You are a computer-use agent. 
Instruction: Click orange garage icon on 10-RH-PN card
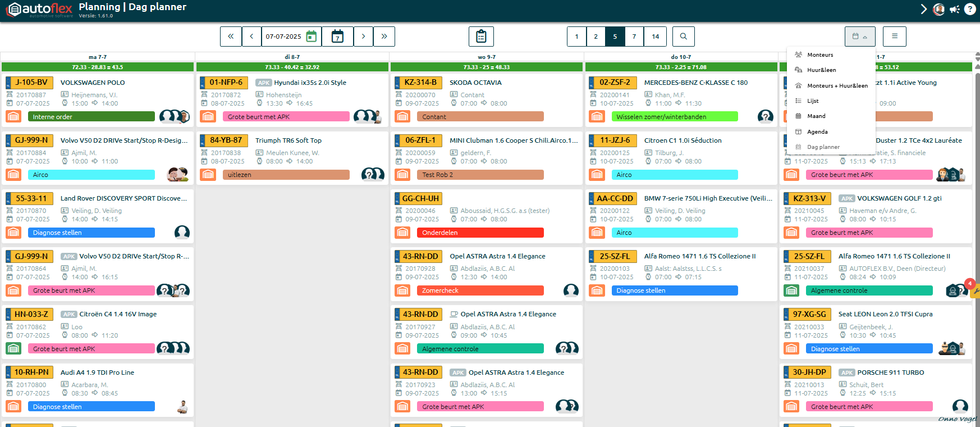[x=13, y=406]
